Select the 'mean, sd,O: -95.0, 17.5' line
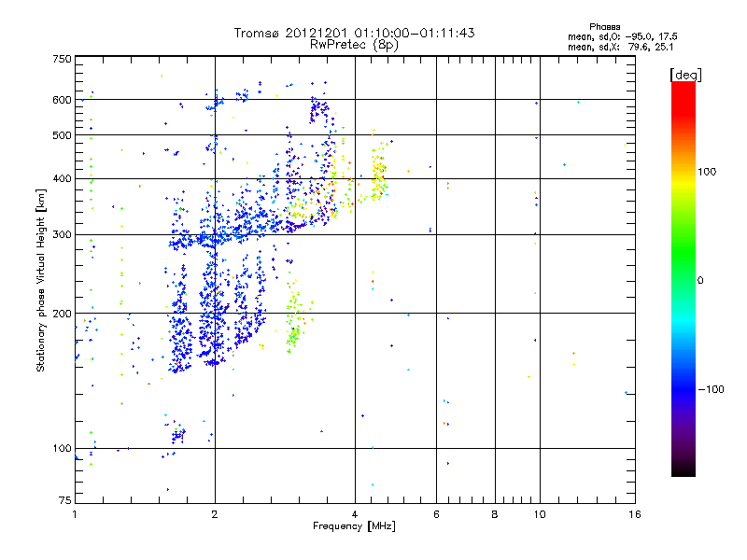The width and height of the screenshot is (747, 560). [x=622, y=36]
